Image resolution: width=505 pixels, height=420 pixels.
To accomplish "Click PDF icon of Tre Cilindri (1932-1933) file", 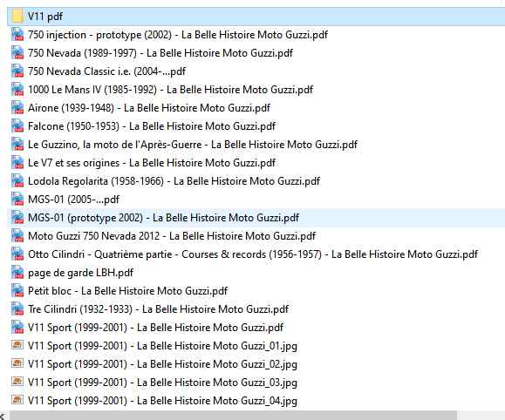I will pos(17,309).
